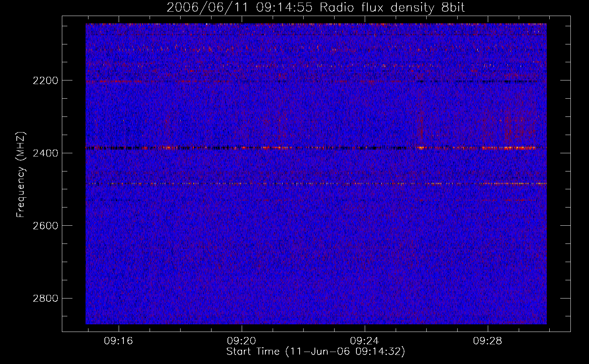Click the 09:28 time axis label

(488, 341)
